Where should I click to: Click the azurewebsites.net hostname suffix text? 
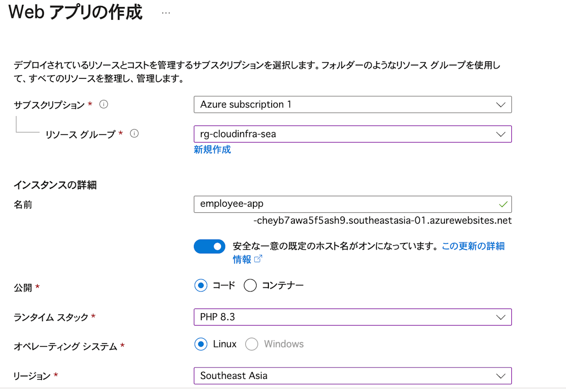coord(383,220)
